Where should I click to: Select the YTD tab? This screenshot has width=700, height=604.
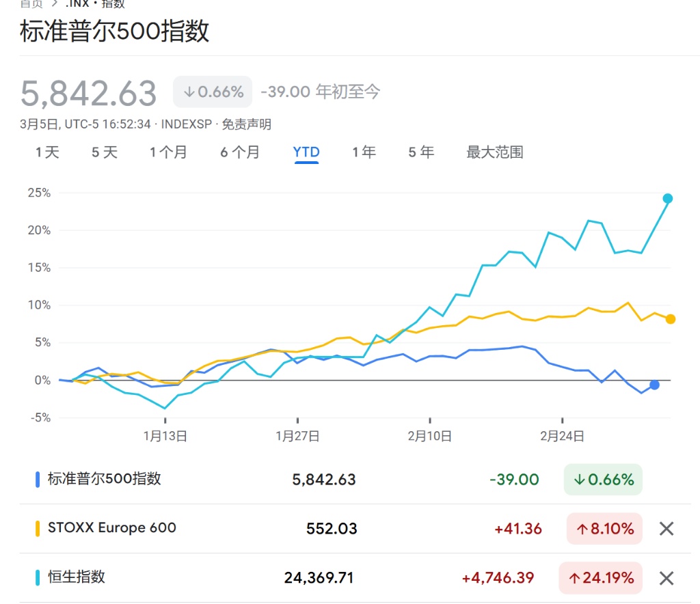point(306,152)
